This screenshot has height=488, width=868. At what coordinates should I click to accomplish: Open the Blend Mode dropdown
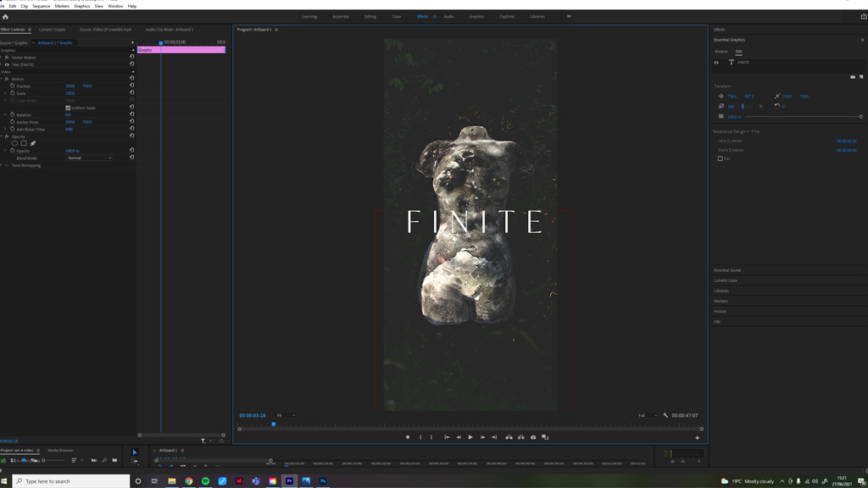click(89, 158)
